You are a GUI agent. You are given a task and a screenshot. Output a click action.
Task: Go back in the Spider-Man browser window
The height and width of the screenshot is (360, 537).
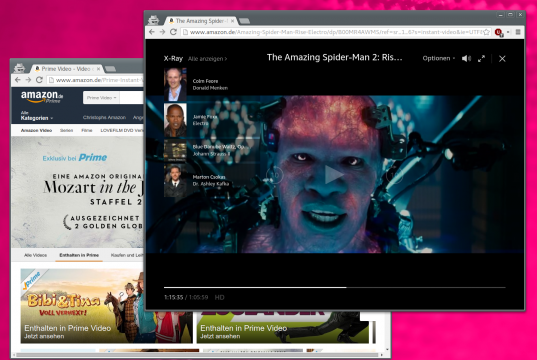click(x=152, y=32)
